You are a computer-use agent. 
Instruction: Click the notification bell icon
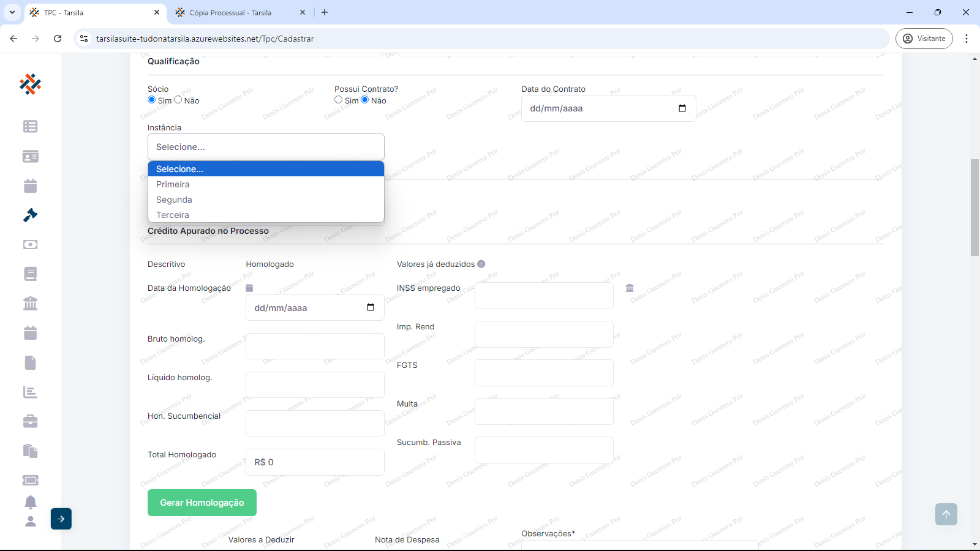30,502
